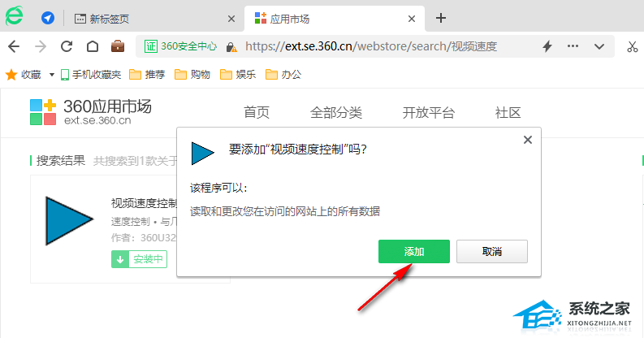The width and height of the screenshot is (644, 338).
Task: Click the orange star favorites icon
Action: pyautogui.click(x=11, y=75)
